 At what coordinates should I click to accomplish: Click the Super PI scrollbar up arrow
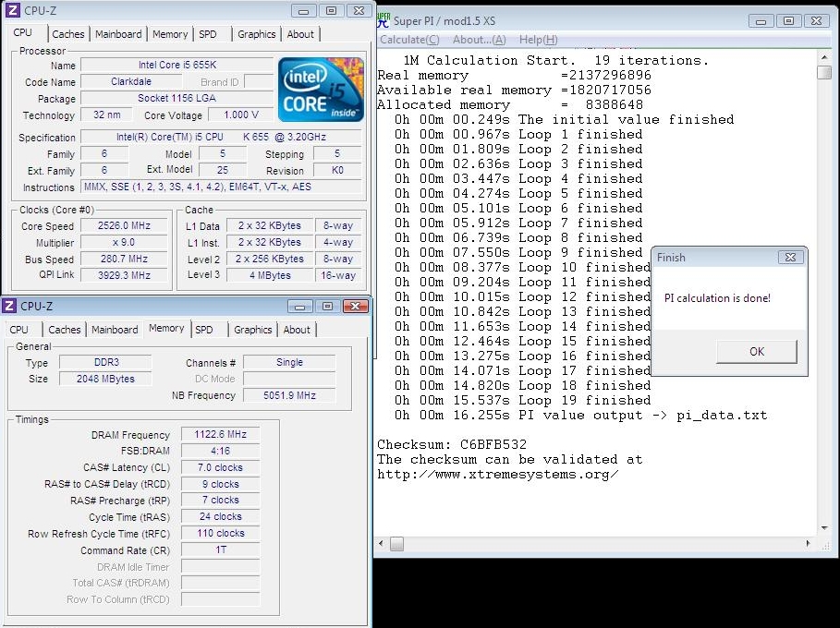(x=824, y=57)
